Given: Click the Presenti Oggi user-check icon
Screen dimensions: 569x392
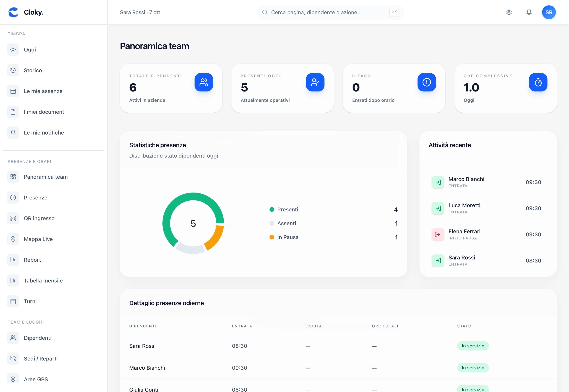Looking at the screenshot, I should coord(315,82).
